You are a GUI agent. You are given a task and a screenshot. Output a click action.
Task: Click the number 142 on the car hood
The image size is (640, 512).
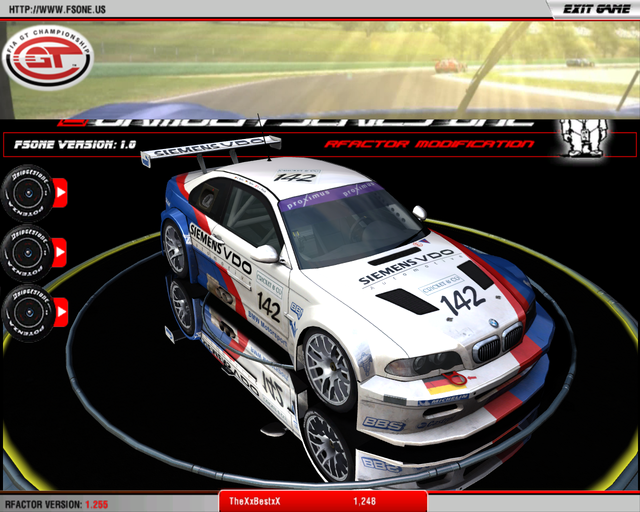pos(464,300)
